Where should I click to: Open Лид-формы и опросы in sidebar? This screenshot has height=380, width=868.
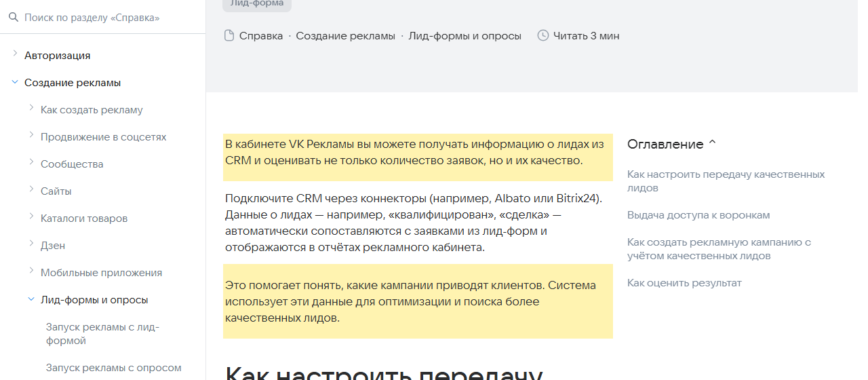tap(94, 300)
